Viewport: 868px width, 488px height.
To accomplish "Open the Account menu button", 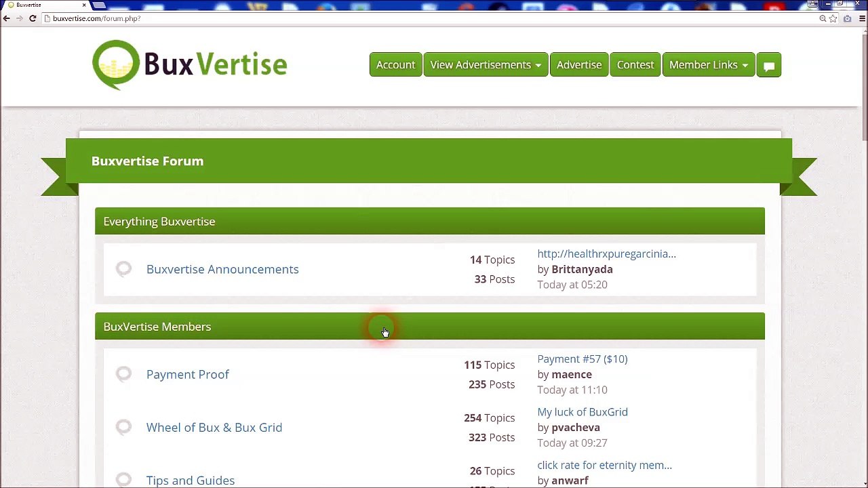I will (395, 65).
